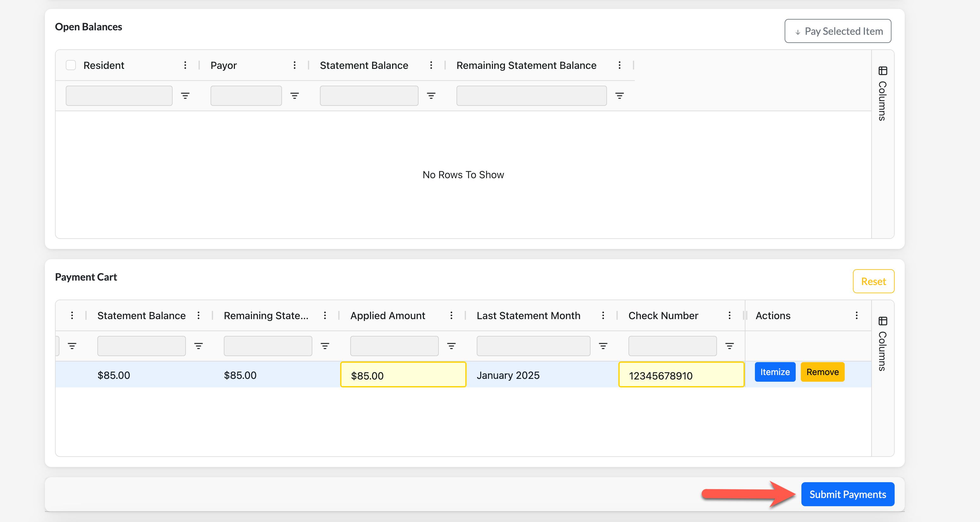This screenshot has height=522, width=980.
Task: Sort by Check Number column header
Action: pyautogui.click(x=663, y=316)
